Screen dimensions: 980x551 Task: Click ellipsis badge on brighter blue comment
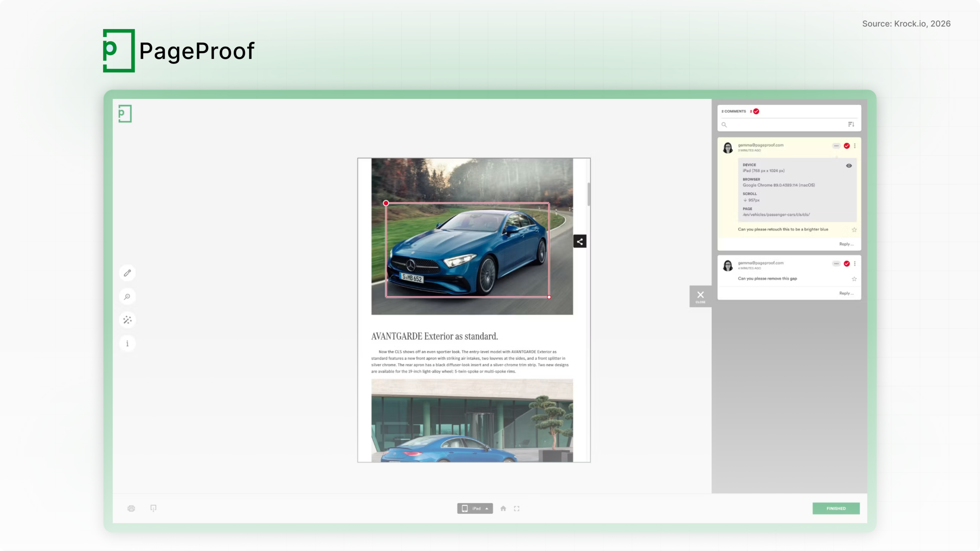tap(836, 146)
